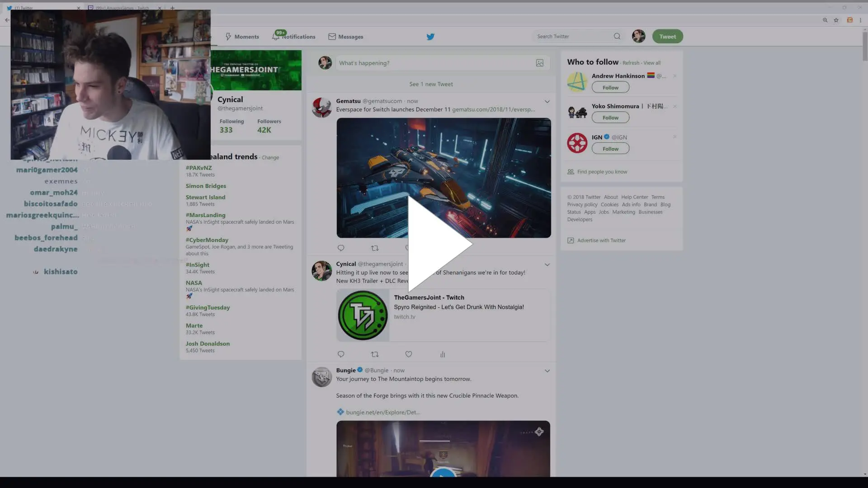Click the green Tweet button
Screen dimensions: 868x488
pos(667,37)
